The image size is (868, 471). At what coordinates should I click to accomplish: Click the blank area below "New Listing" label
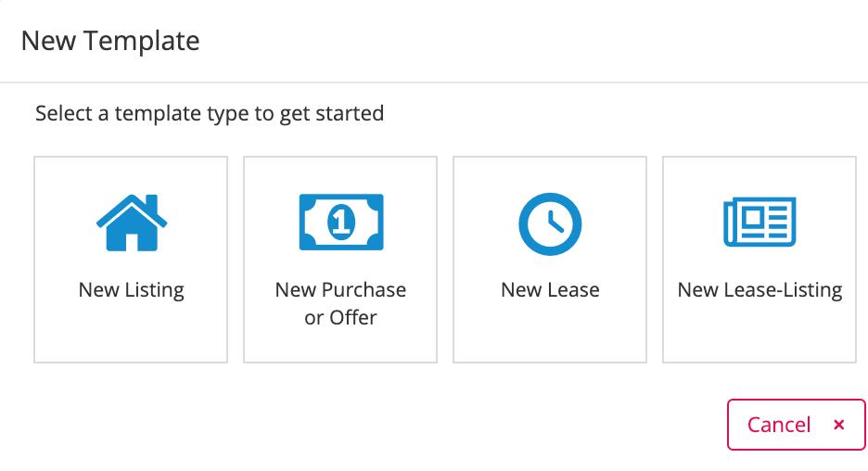(x=131, y=334)
